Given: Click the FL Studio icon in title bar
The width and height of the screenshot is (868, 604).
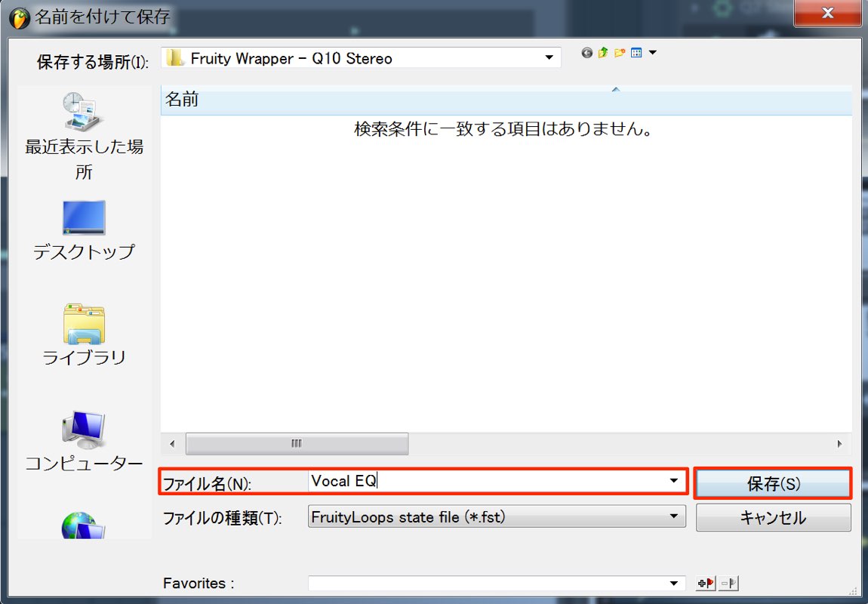Looking at the screenshot, I should click(19, 17).
